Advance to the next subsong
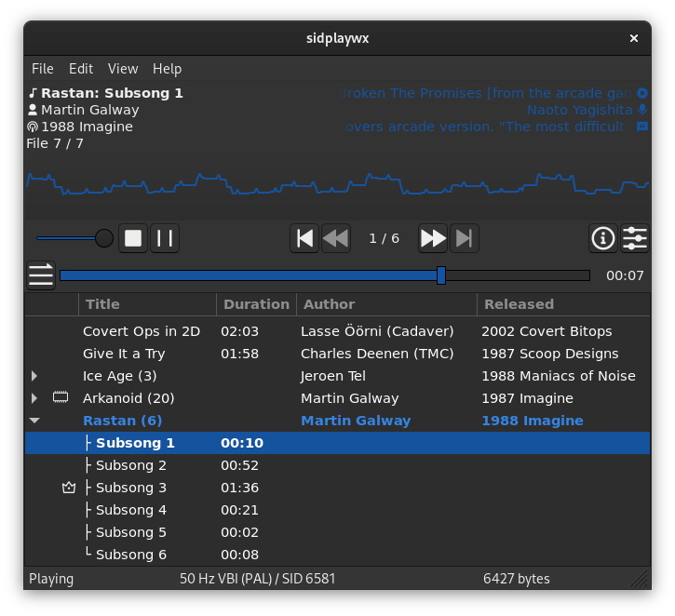675x616 pixels. 433,238
